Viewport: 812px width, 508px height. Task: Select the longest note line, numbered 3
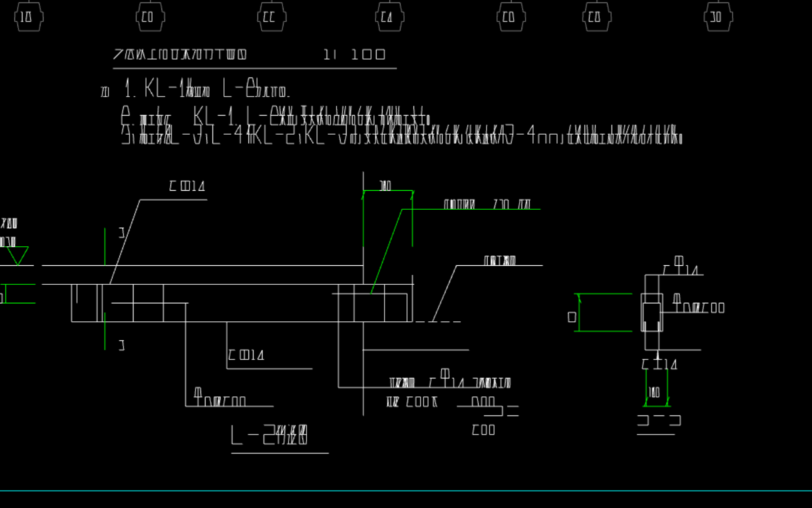pos(401,135)
